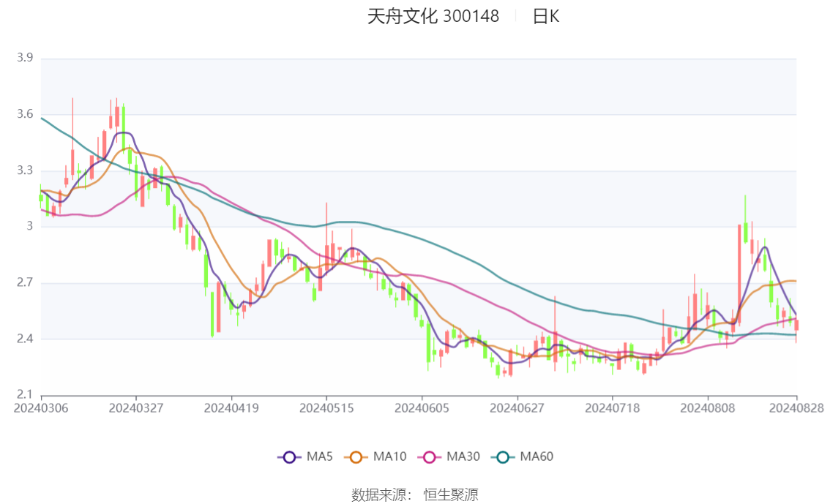Click the pink MA30 circle marker
The width and height of the screenshot is (830, 504).
pyautogui.click(x=430, y=457)
